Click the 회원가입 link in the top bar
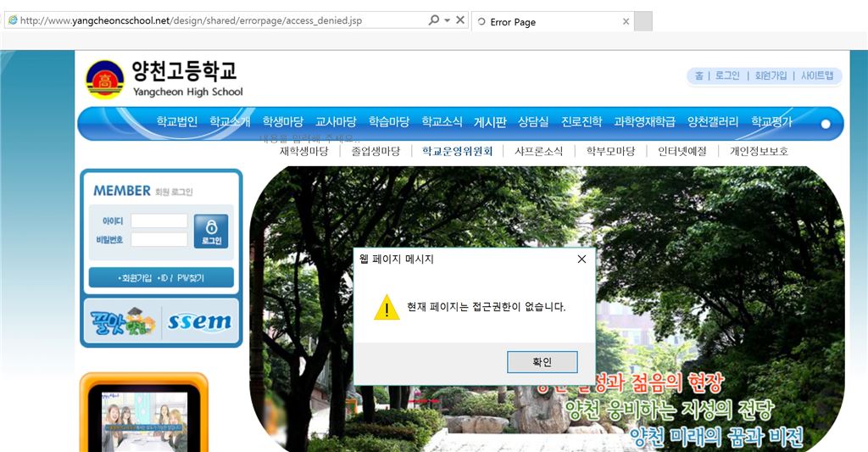Image resolution: width=868 pixels, height=452 pixels. (771, 75)
